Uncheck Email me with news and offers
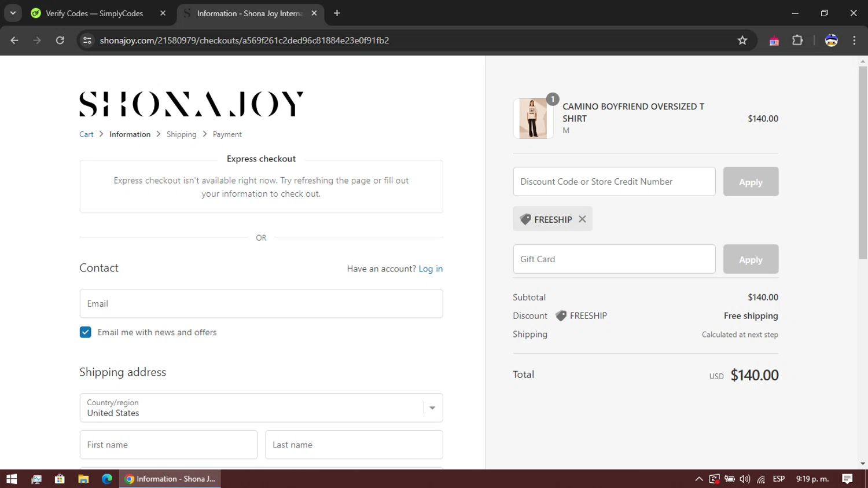 pos(85,332)
